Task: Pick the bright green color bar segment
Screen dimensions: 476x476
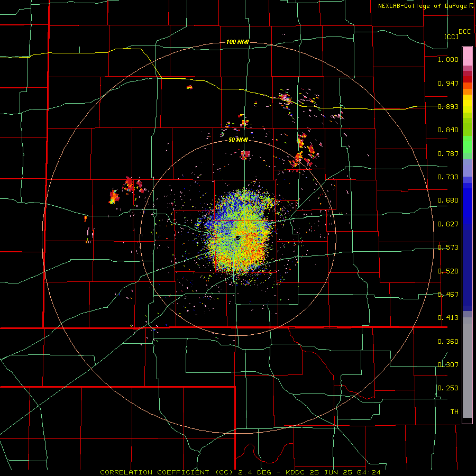Action: coord(467,144)
